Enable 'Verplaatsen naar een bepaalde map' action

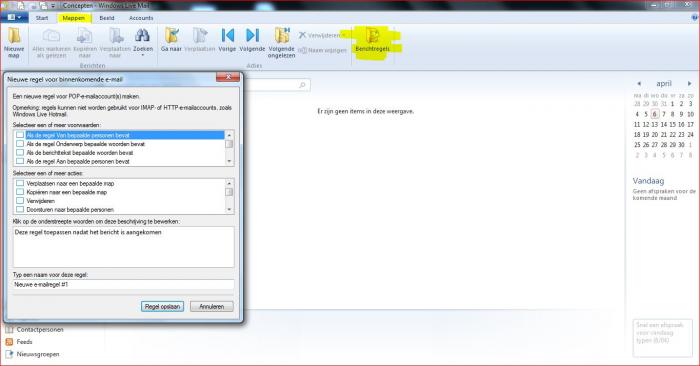(x=20, y=183)
